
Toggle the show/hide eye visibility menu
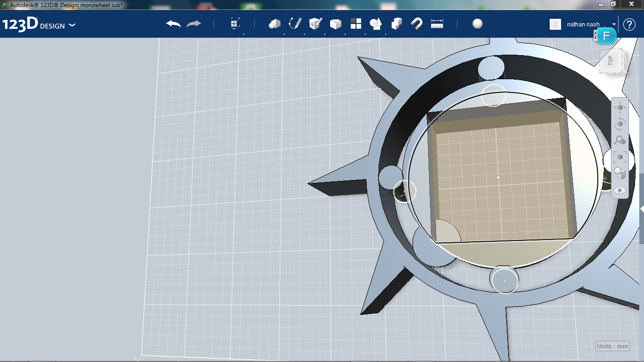[x=620, y=190]
